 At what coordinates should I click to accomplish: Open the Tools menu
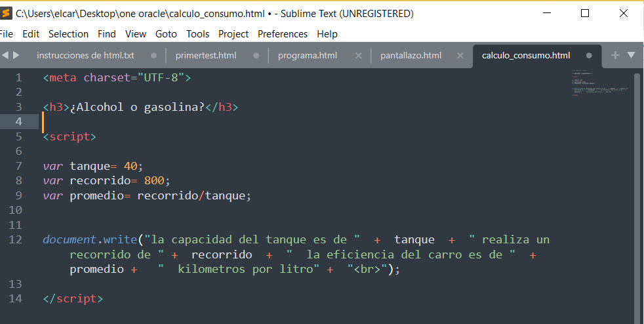point(197,34)
